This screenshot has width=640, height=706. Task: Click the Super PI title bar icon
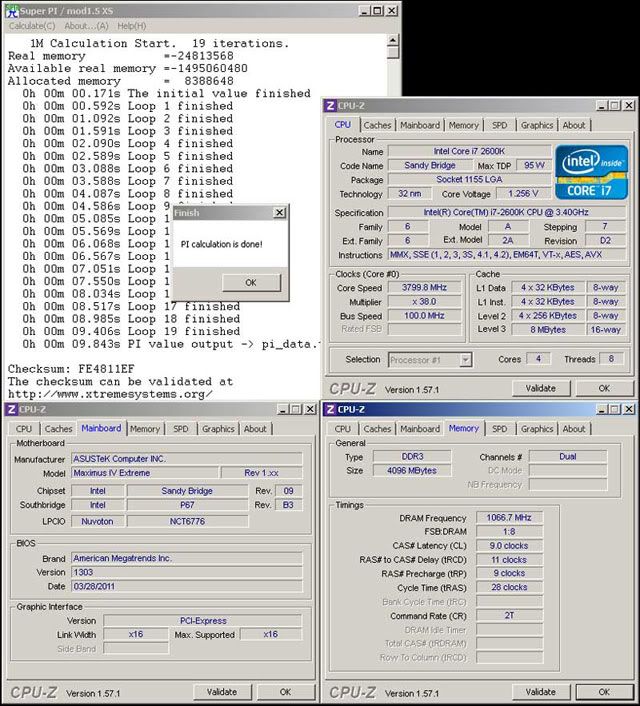[12, 11]
